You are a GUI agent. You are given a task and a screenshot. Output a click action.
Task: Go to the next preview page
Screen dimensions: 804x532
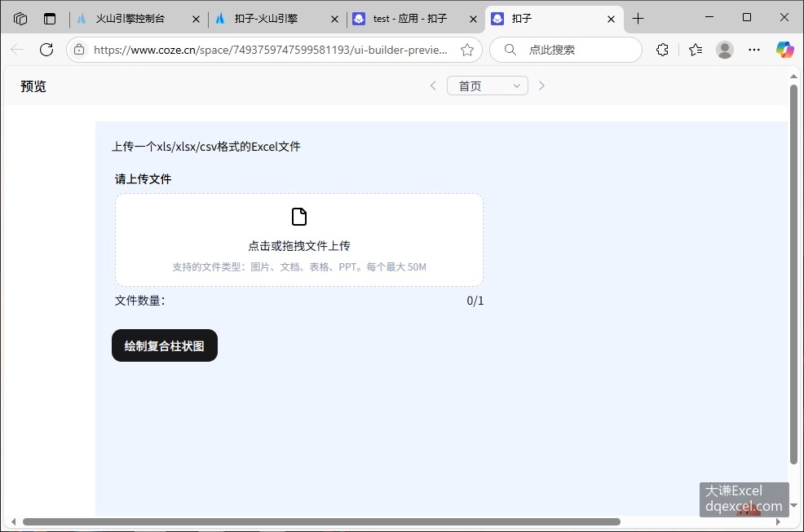(541, 86)
